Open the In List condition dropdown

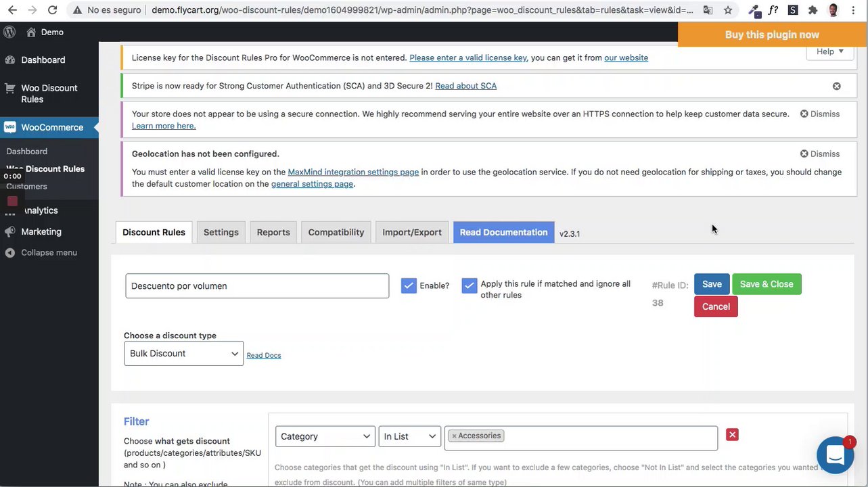click(x=409, y=436)
